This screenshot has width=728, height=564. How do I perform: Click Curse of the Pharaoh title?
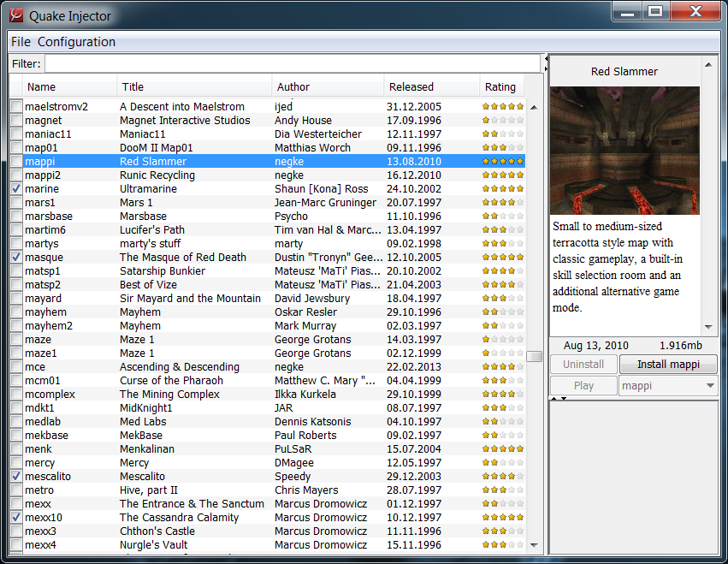(x=171, y=381)
